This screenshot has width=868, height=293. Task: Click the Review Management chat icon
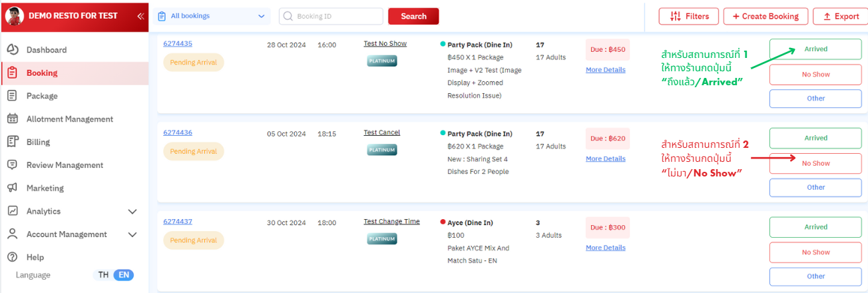click(12, 164)
